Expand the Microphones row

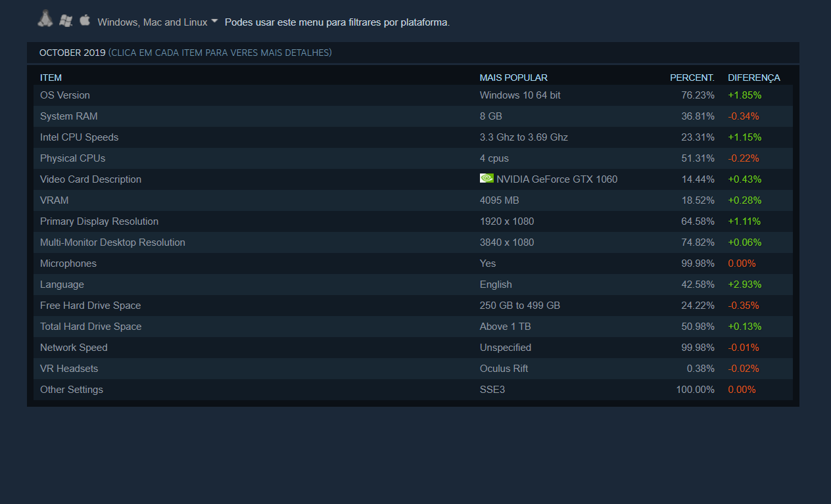[x=413, y=263]
